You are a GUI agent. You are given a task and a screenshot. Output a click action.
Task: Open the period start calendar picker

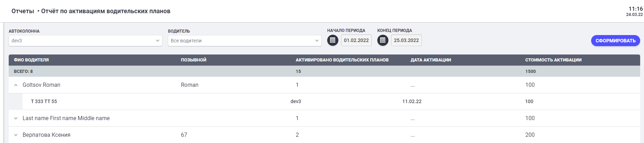[x=333, y=40]
